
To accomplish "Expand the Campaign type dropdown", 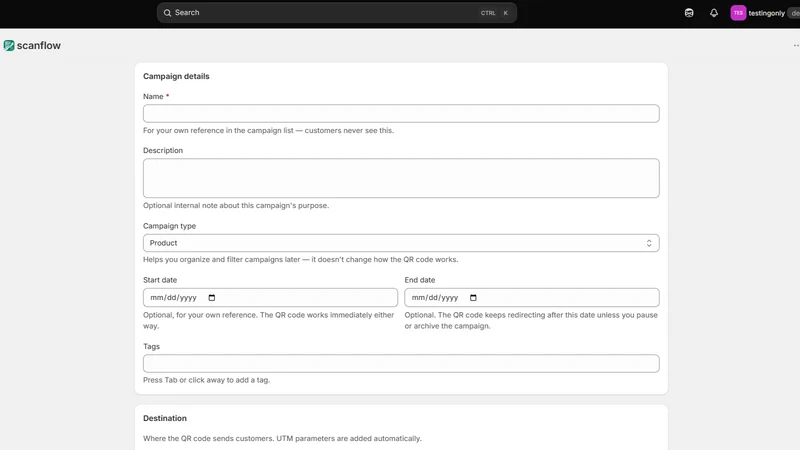I will coord(401,243).
